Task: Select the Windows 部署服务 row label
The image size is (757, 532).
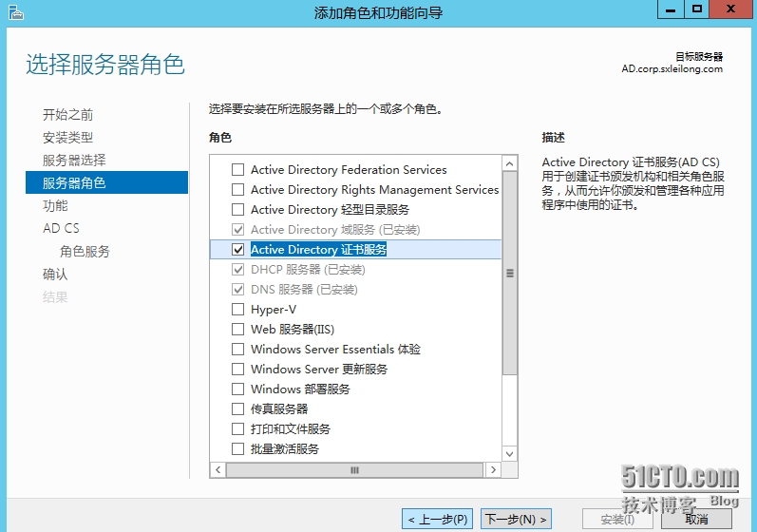Action: (x=300, y=389)
